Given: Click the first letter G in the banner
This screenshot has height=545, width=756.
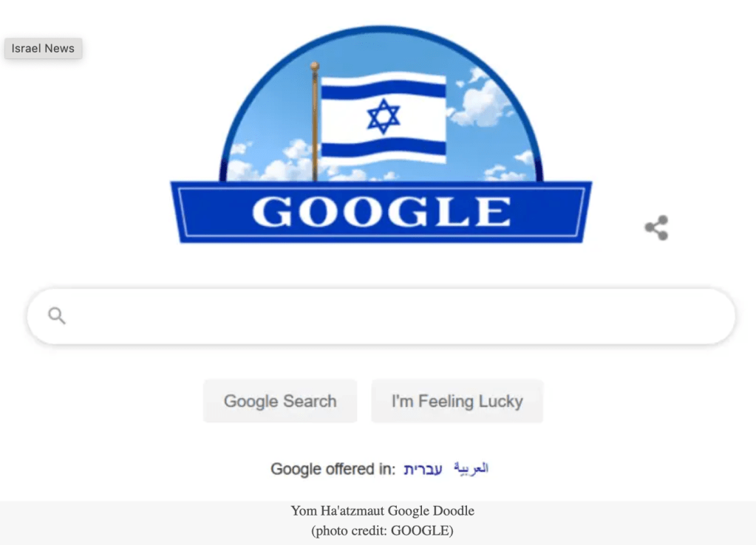Looking at the screenshot, I should point(272,211).
